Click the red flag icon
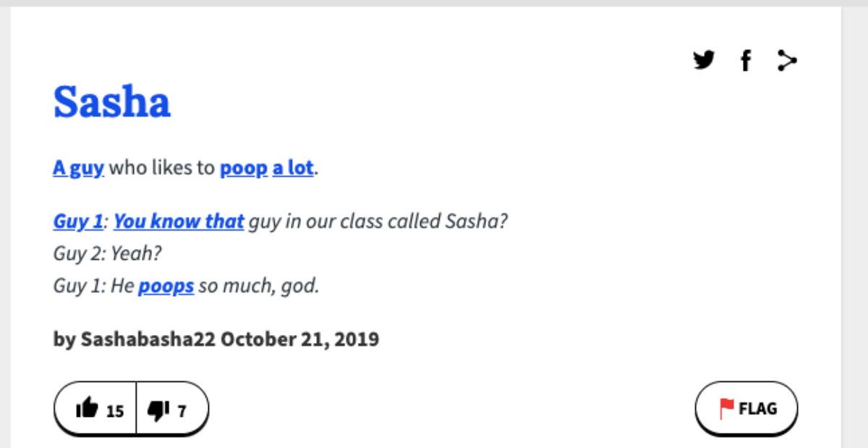 click(726, 409)
